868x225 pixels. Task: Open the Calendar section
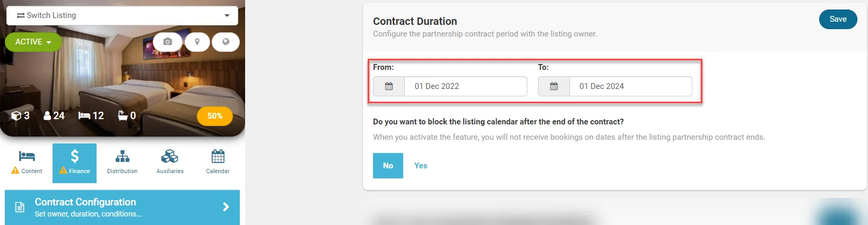(x=218, y=163)
